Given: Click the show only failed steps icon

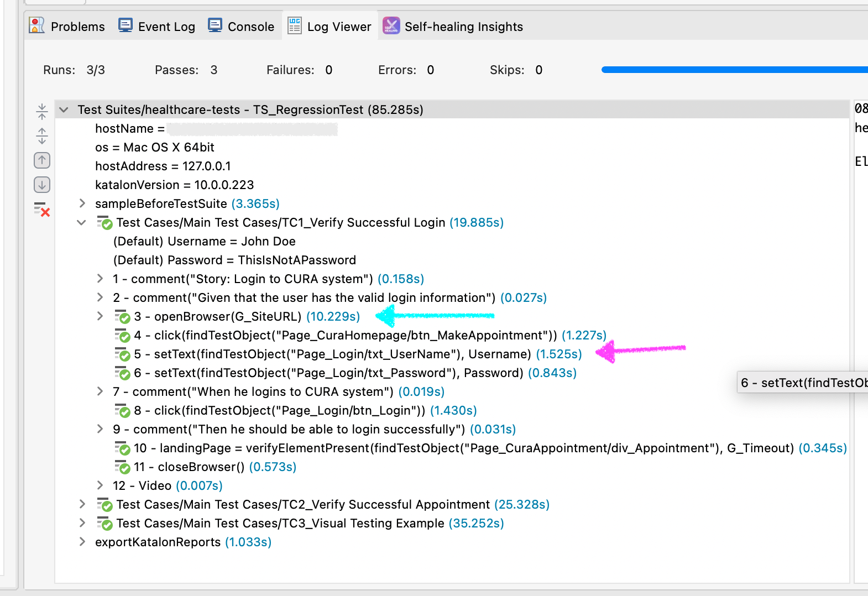Looking at the screenshot, I should [x=42, y=210].
